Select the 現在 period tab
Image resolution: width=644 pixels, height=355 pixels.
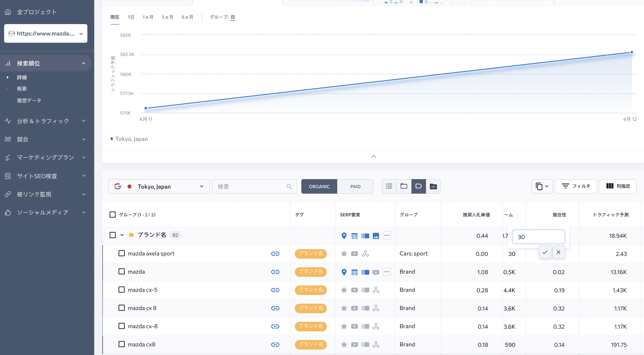[x=115, y=17]
